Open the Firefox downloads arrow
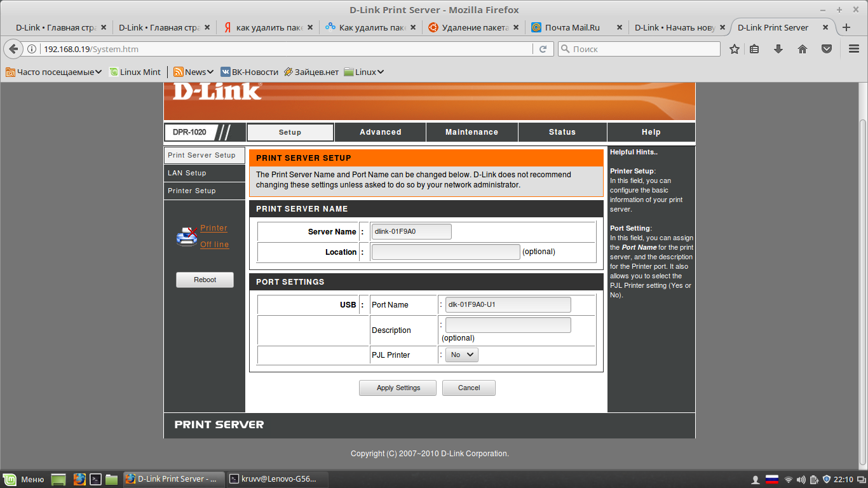868x488 pixels. point(778,49)
